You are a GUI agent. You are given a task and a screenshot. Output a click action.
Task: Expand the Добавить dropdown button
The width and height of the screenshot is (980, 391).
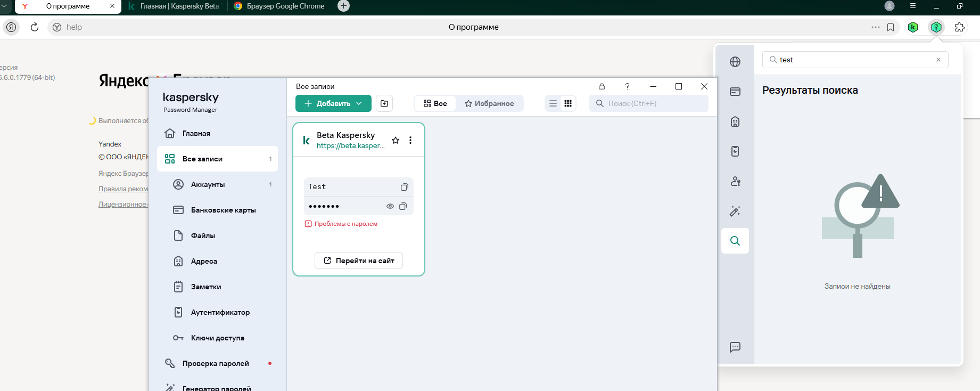359,103
